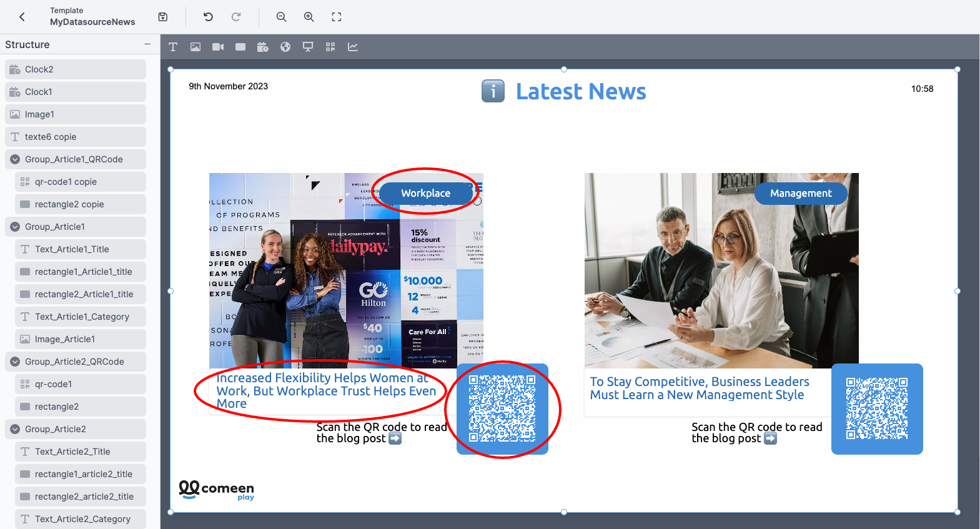Collapse the Group_Article2 group chevron
Image resolution: width=980 pixels, height=529 pixels.
(x=15, y=429)
